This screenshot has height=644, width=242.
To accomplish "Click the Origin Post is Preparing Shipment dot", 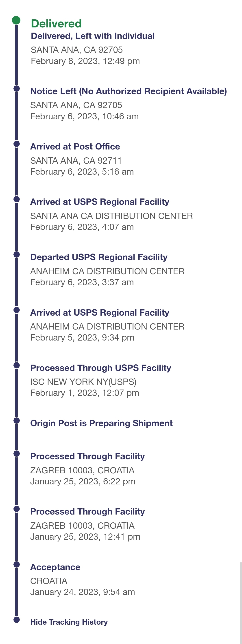I will [16, 421].
